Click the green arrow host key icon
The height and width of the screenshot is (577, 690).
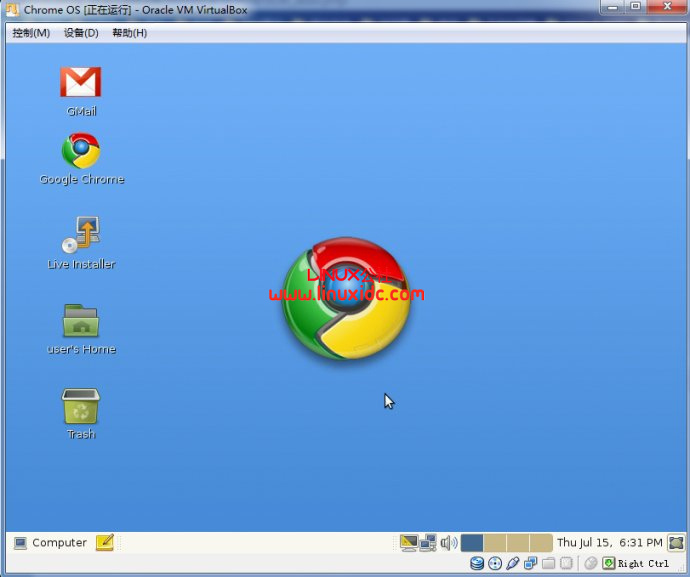609,563
